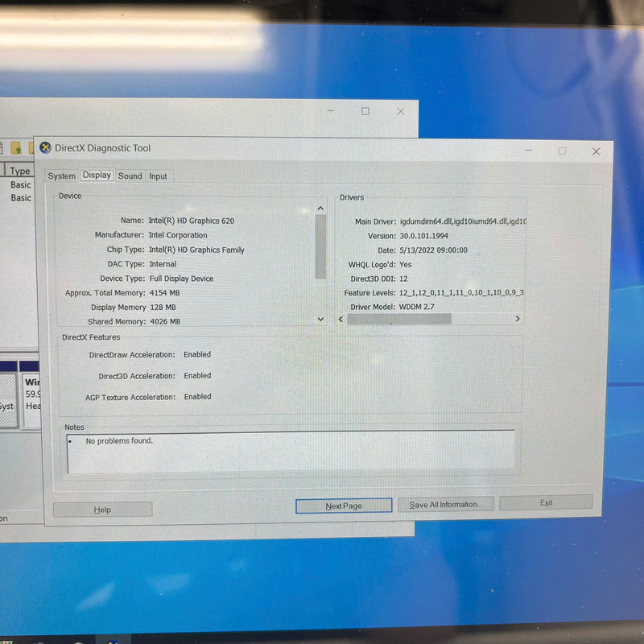Click the Drivers panel left scroll arrow

click(x=341, y=319)
